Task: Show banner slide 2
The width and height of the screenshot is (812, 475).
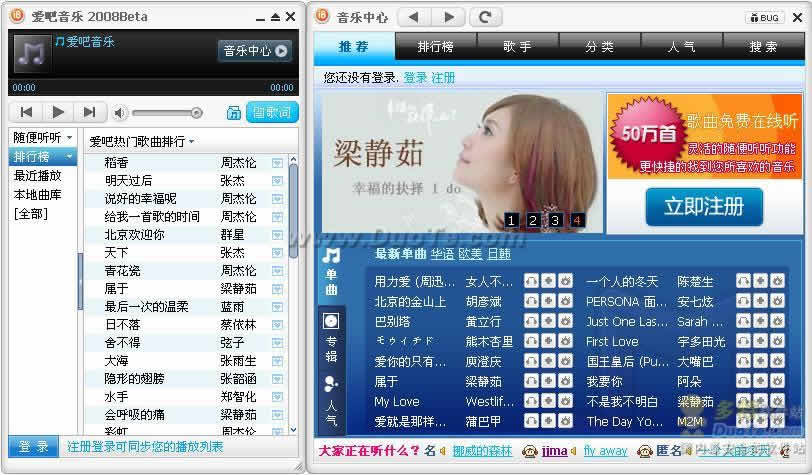Action: click(x=533, y=221)
